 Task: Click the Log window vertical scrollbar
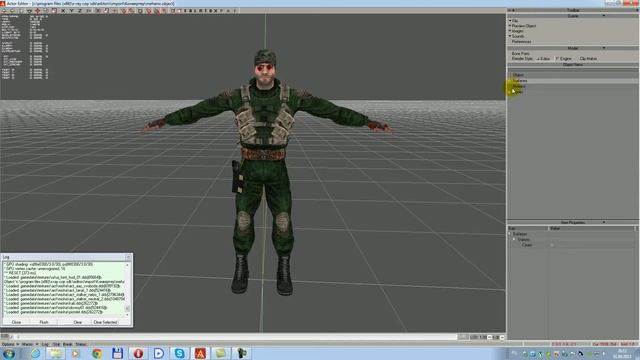coord(127,290)
